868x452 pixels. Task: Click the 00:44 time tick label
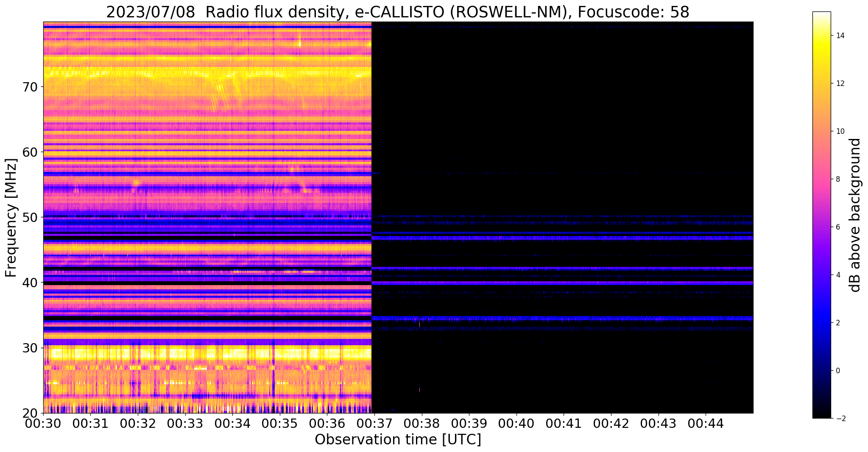click(706, 423)
